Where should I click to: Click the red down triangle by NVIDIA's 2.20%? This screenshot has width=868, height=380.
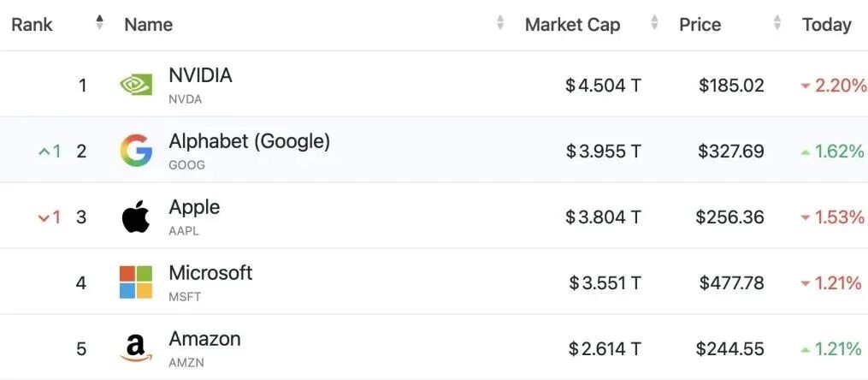coord(805,86)
